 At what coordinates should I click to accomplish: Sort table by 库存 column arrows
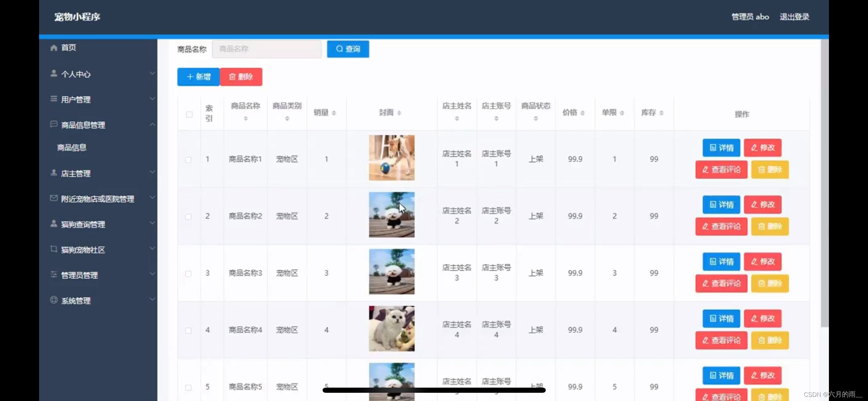pyautogui.click(x=661, y=113)
